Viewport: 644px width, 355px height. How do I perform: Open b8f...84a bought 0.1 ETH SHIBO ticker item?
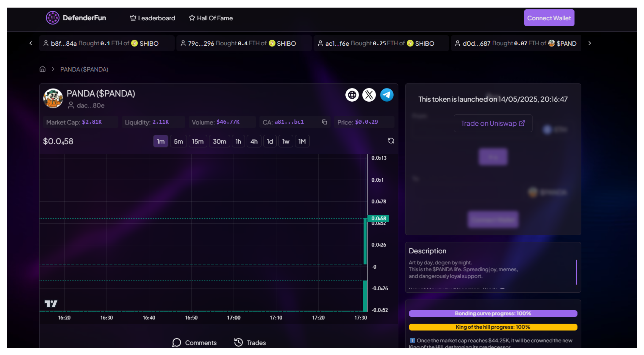tap(107, 43)
